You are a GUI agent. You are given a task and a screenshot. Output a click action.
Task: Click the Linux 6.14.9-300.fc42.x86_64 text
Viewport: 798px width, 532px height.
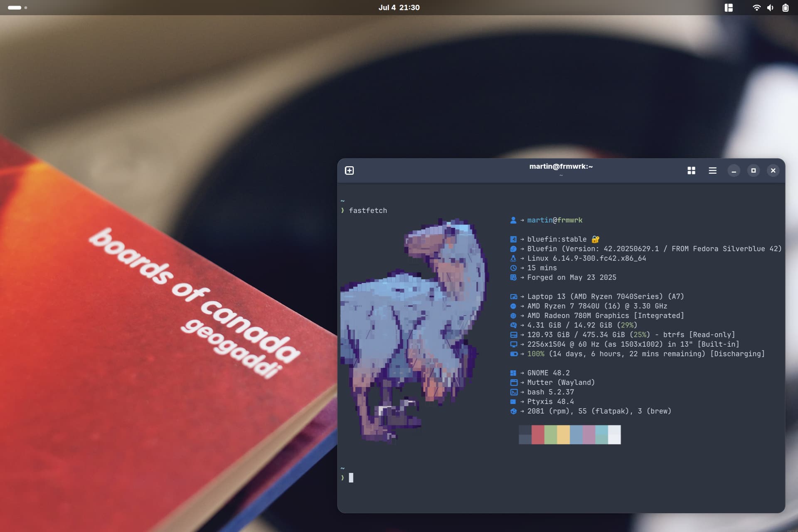586,259
